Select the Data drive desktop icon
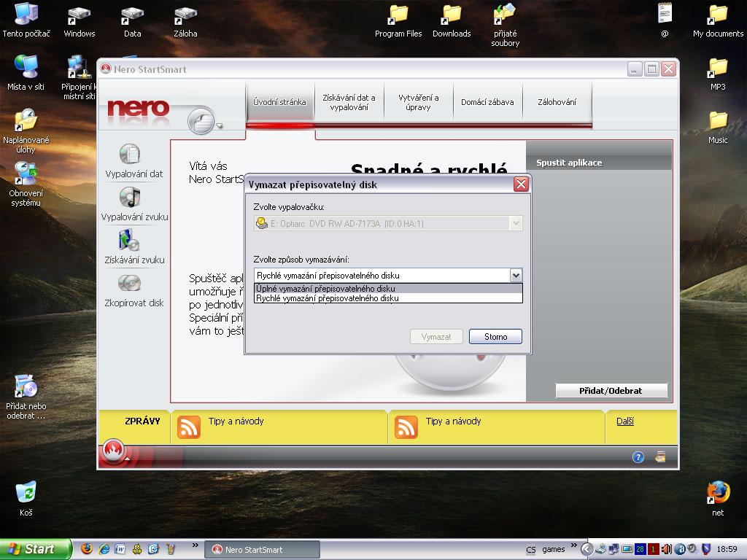 coord(133,22)
